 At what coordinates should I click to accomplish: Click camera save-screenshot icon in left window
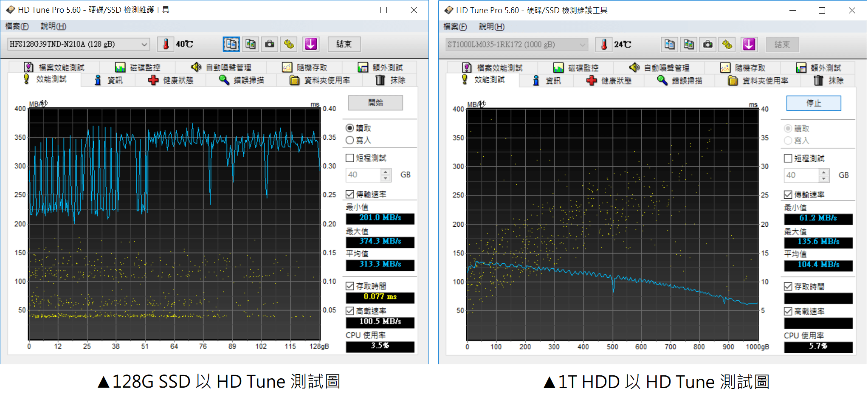click(x=270, y=44)
